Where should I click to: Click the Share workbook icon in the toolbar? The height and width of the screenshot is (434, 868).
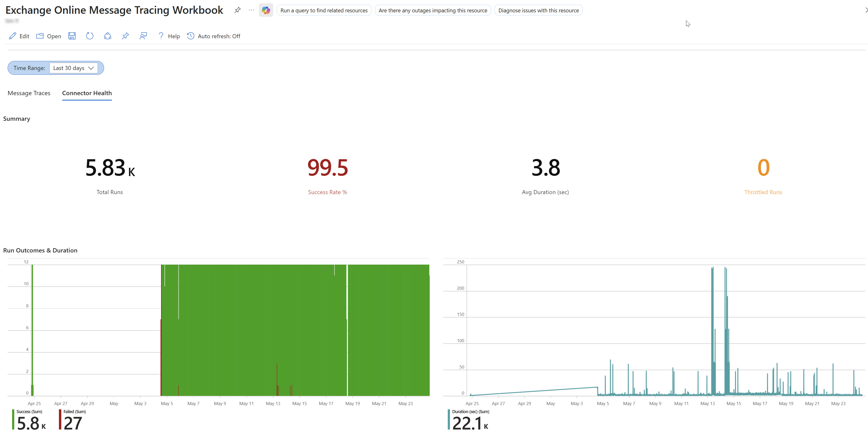click(x=107, y=36)
